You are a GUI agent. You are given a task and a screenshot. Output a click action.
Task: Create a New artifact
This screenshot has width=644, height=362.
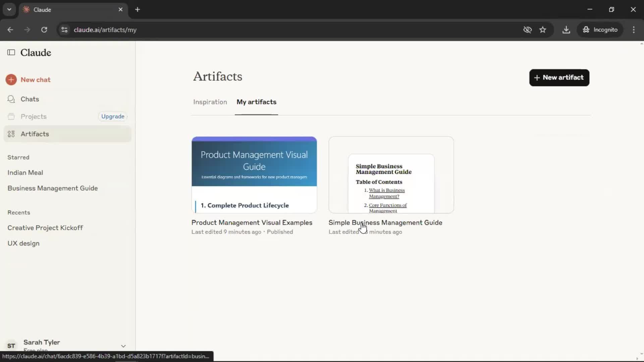(x=559, y=78)
